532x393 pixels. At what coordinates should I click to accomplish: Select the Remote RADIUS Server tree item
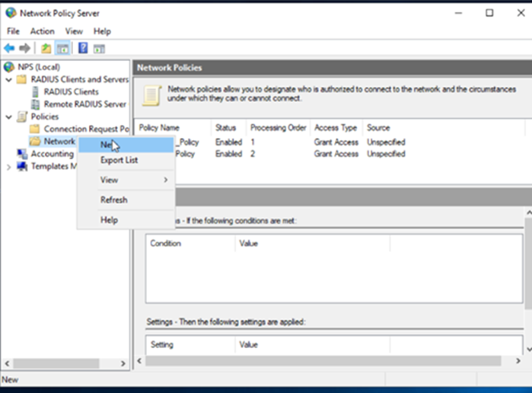[85, 104]
